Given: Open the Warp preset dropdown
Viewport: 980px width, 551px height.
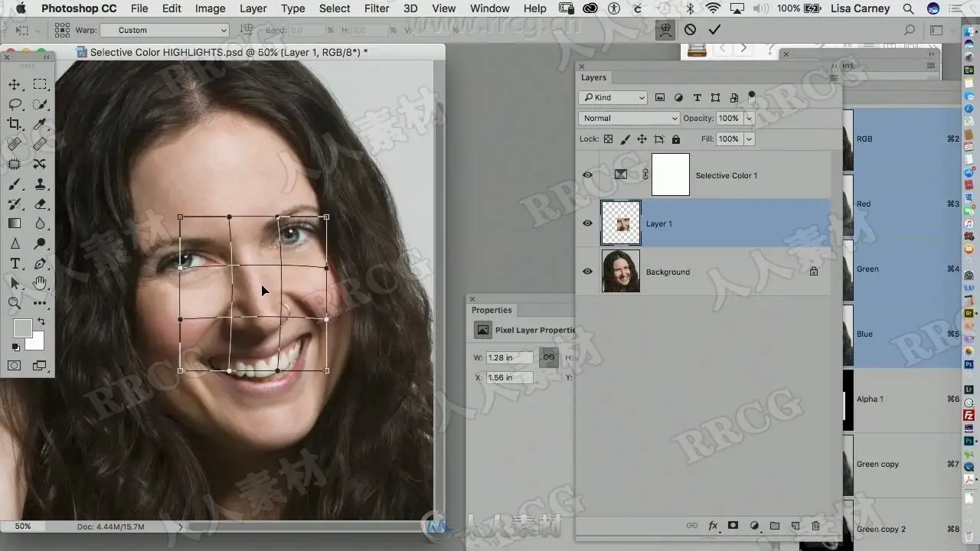Looking at the screenshot, I should click(164, 31).
